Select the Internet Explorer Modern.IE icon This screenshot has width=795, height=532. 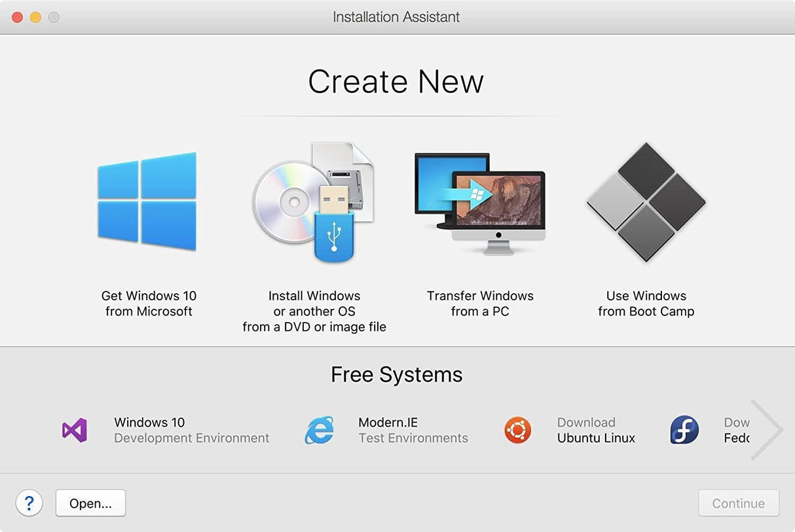319,430
